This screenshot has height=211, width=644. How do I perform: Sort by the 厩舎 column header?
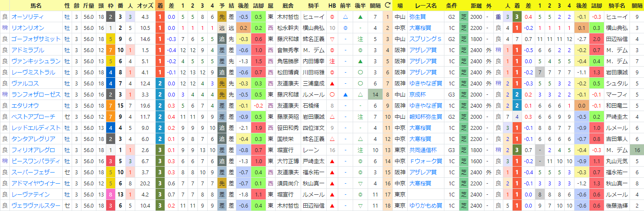[288, 6]
